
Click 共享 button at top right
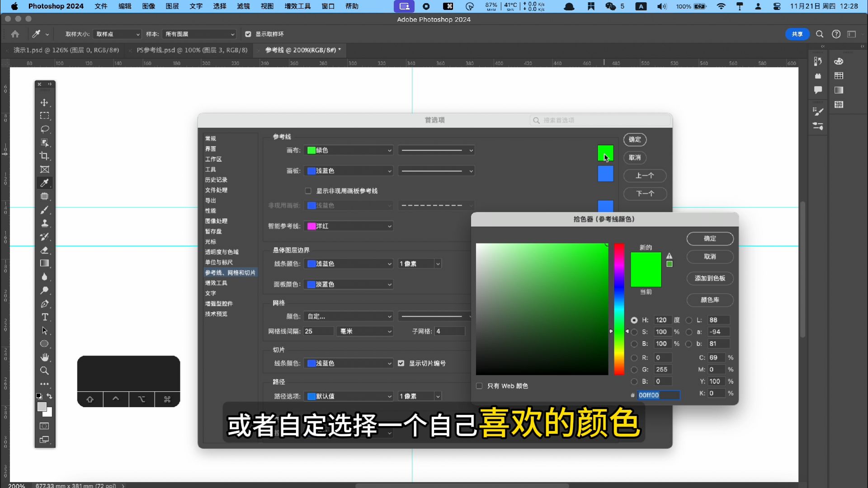797,34
